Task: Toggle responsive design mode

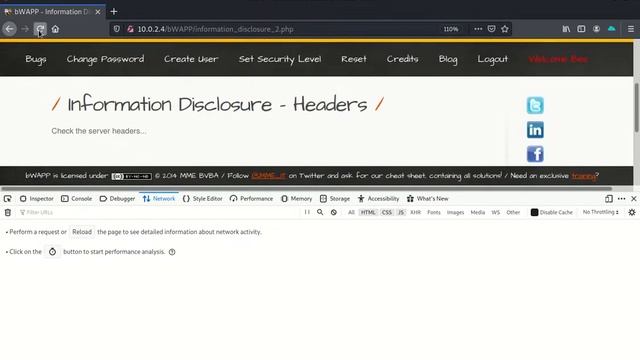Action: pyautogui.click(x=609, y=199)
